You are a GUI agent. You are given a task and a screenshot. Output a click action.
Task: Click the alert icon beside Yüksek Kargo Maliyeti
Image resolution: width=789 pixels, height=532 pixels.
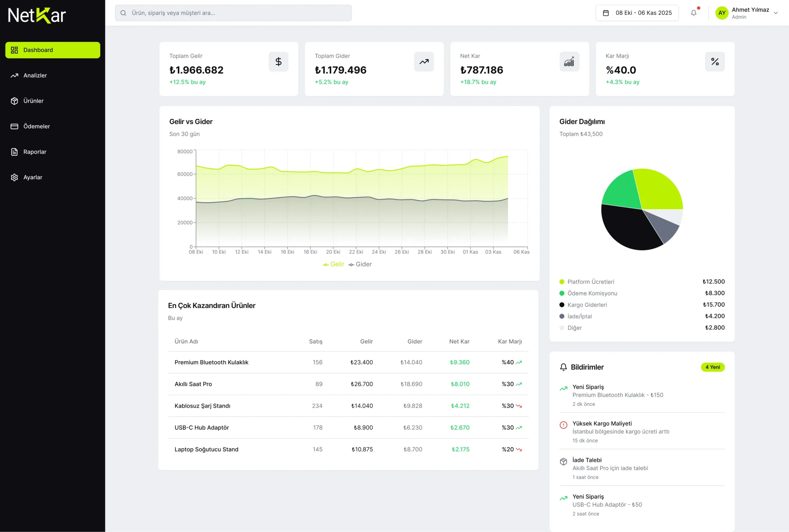pyautogui.click(x=563, y=425)
